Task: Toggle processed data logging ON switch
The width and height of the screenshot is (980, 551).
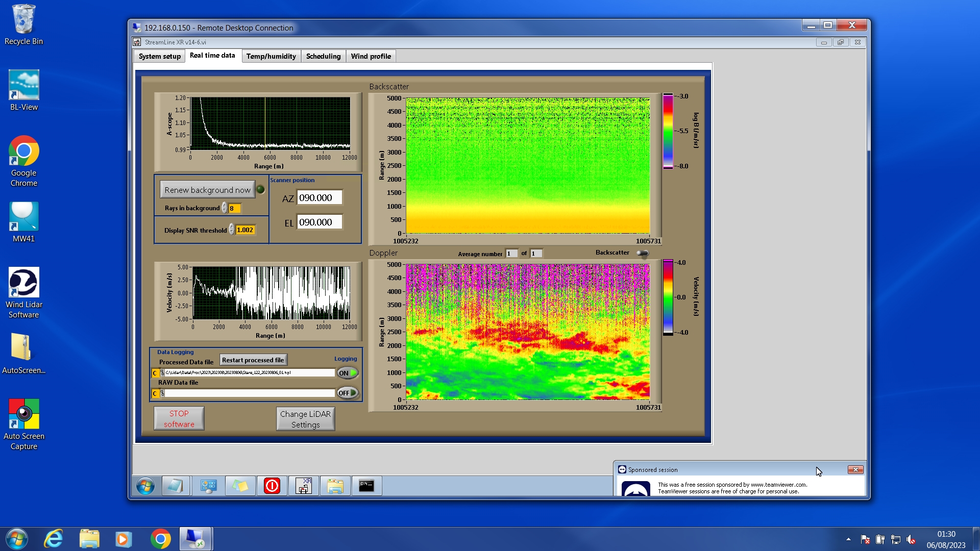Action: [347, 373]
